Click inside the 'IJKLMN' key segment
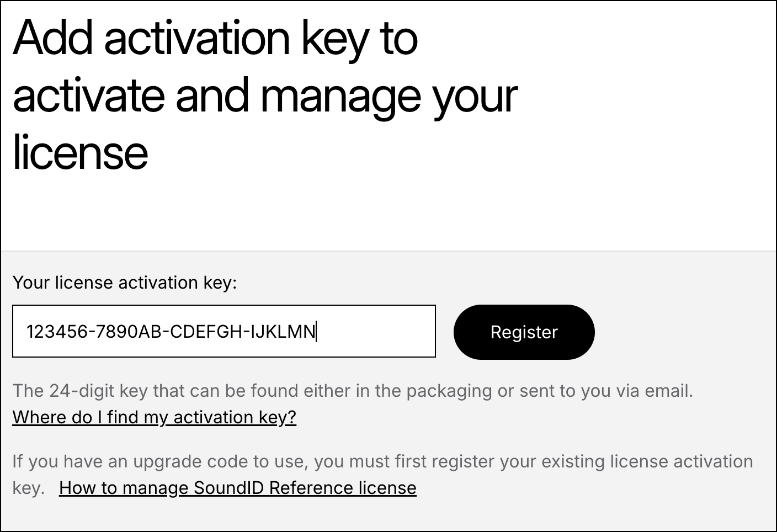 [x=283, y=332]
